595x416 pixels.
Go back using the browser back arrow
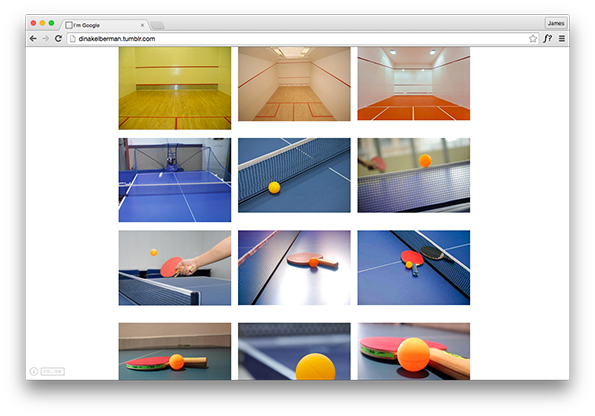(33, 39)
